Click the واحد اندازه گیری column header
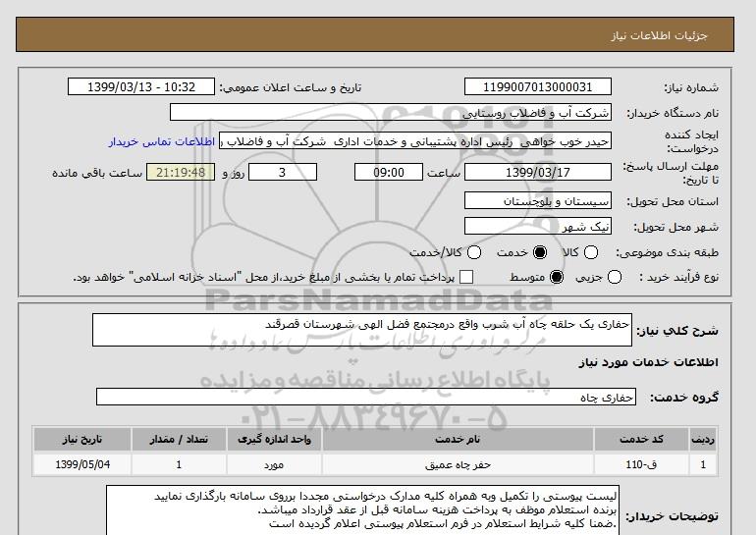The width and height of the screenshot is (756, 535). point(274,439)
